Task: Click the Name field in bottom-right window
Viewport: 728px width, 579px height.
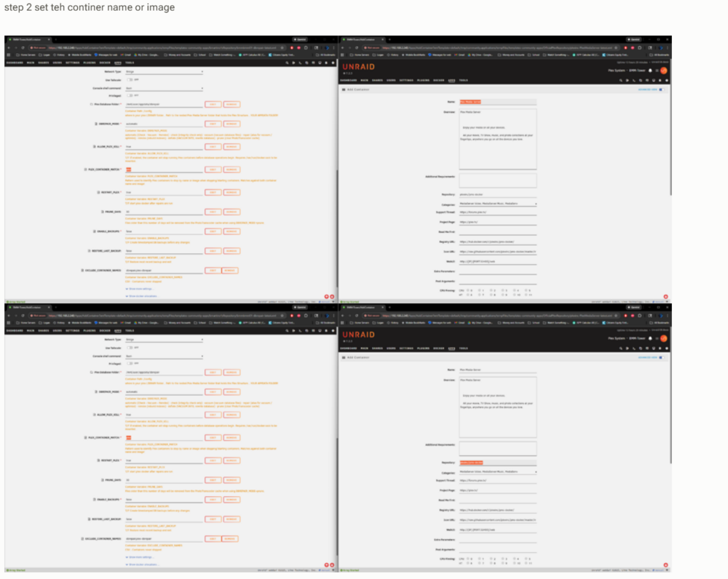Action: point(498,370)
